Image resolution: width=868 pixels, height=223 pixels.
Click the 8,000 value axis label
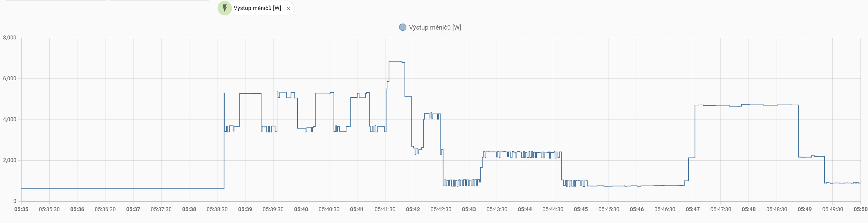[x=10, y=38]
